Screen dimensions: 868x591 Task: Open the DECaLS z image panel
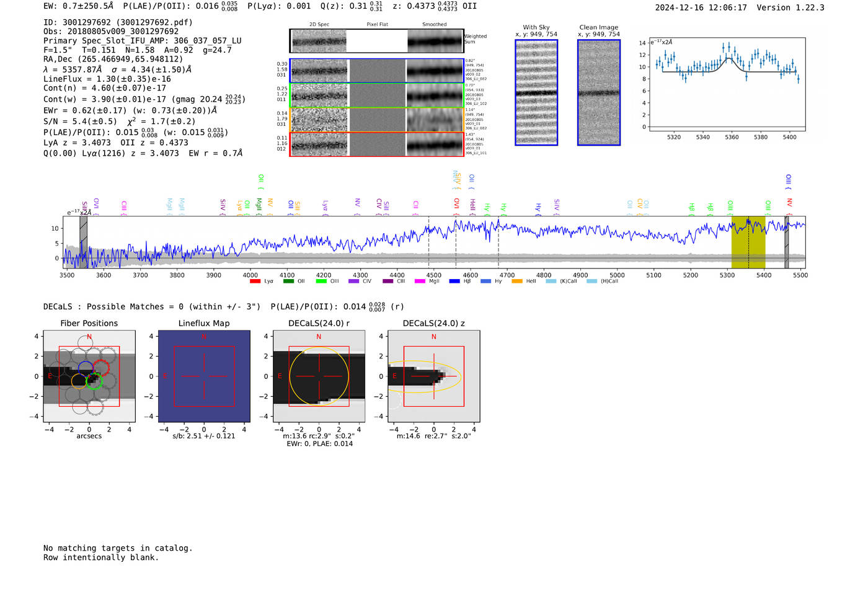433,376
